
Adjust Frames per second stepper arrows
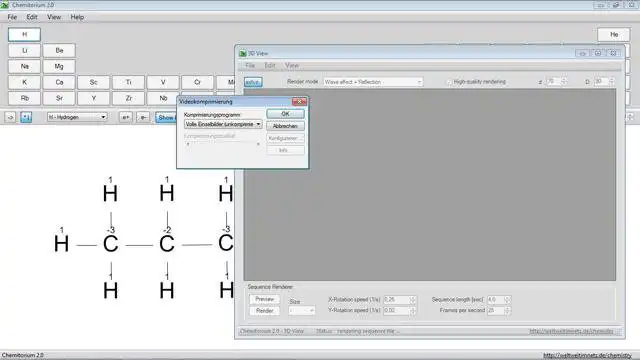pos(507,311)
